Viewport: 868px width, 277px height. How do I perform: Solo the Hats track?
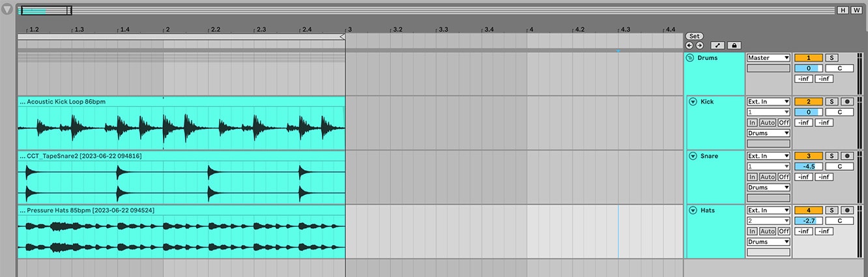click(832, 210)
